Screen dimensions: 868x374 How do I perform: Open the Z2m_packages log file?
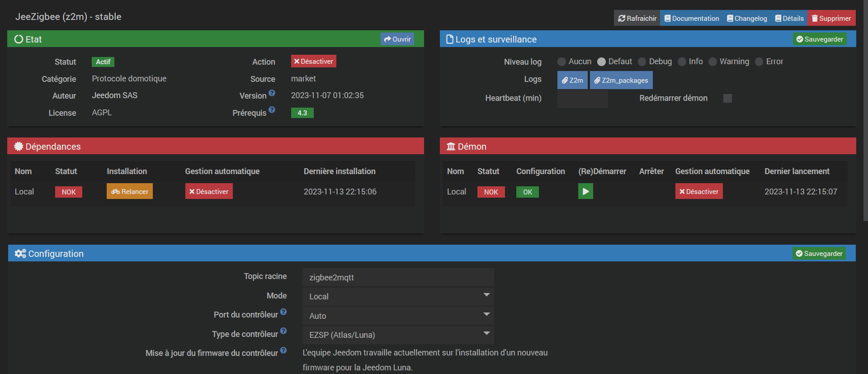point(621,80)
